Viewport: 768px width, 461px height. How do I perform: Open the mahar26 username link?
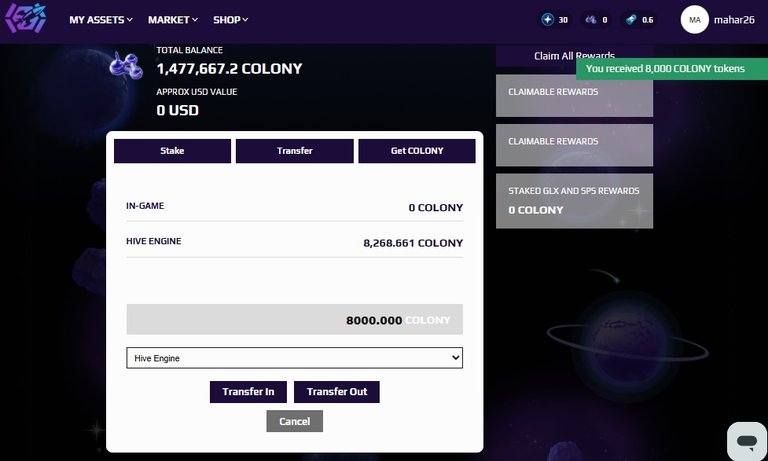pyautogui.click(x=734, y=20)
